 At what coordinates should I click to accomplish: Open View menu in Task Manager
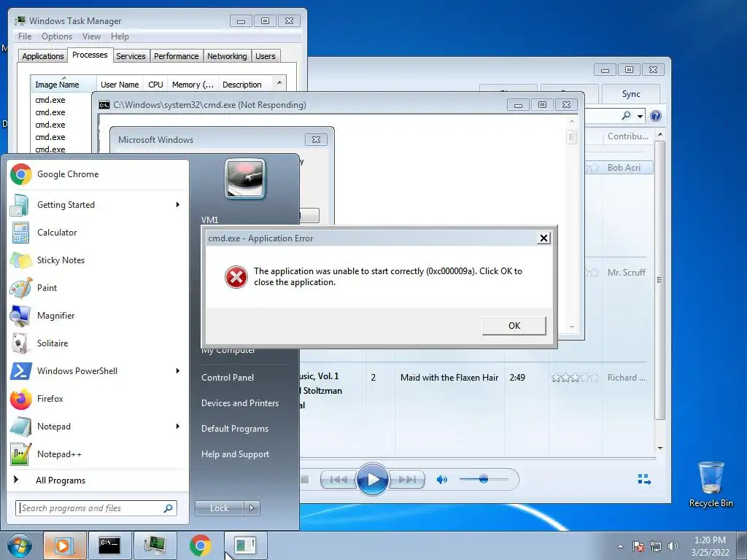tap(91, 36)
